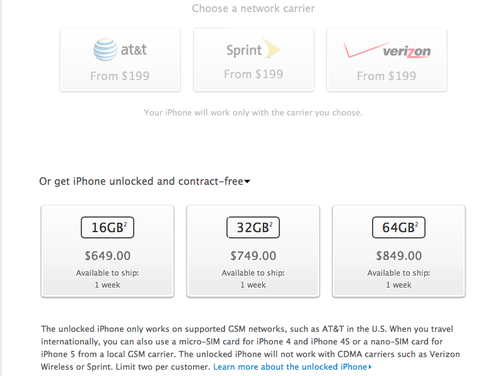Select the Verizon carrier card

click(x=387, y=60)
